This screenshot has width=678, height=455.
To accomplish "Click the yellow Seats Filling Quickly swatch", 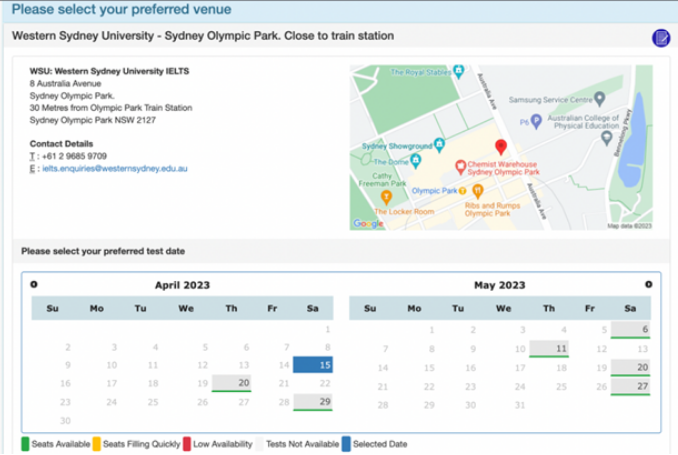I will pos(96,444).
